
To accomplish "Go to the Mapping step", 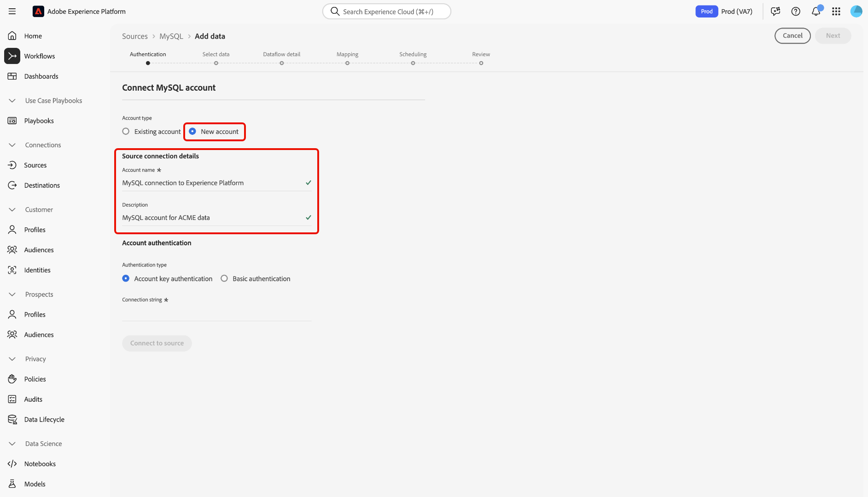I will point(347,58).
